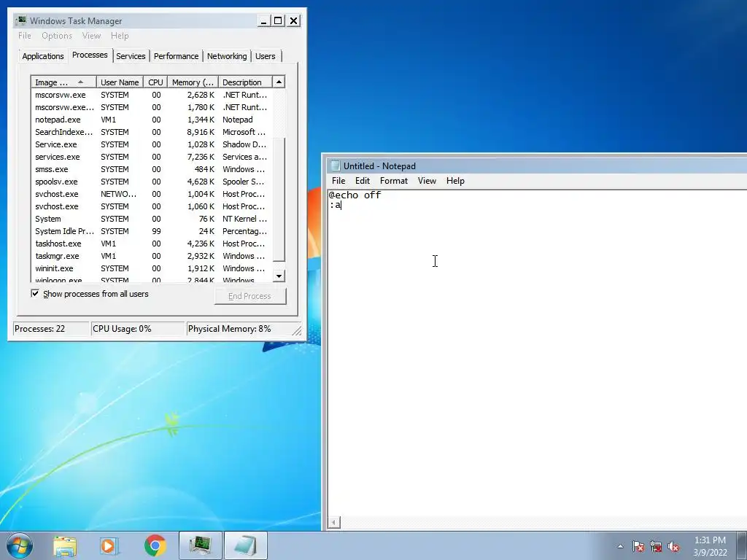Switch to Task Manager taskbar button
Screen dimensions: 747x560
click(x=201, y=545)
